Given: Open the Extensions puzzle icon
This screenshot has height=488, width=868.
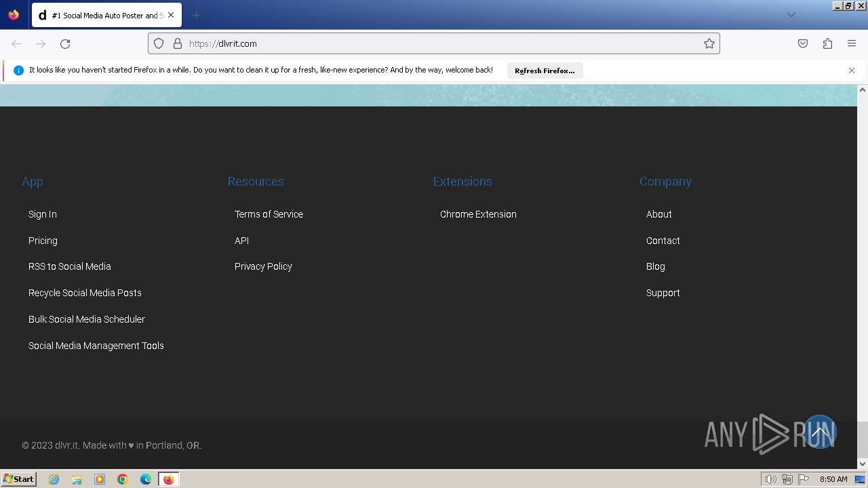Looking at the screenshot, I should pyautogui.click(x=827, y=43).
